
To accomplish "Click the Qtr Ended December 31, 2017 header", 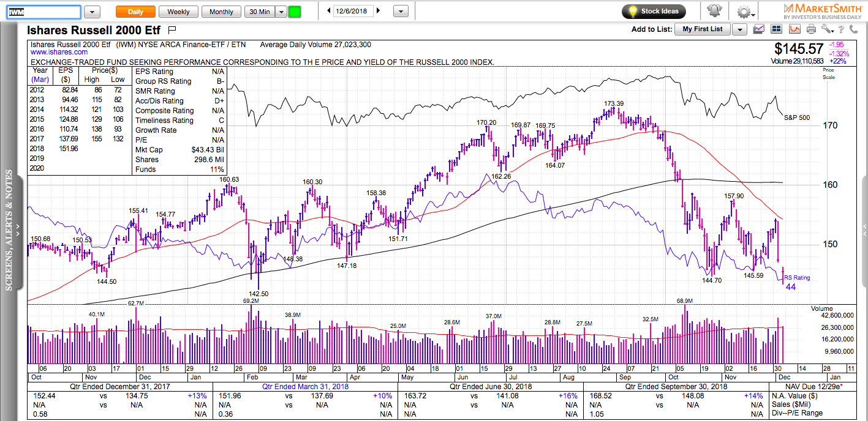I will coord(120,387).
